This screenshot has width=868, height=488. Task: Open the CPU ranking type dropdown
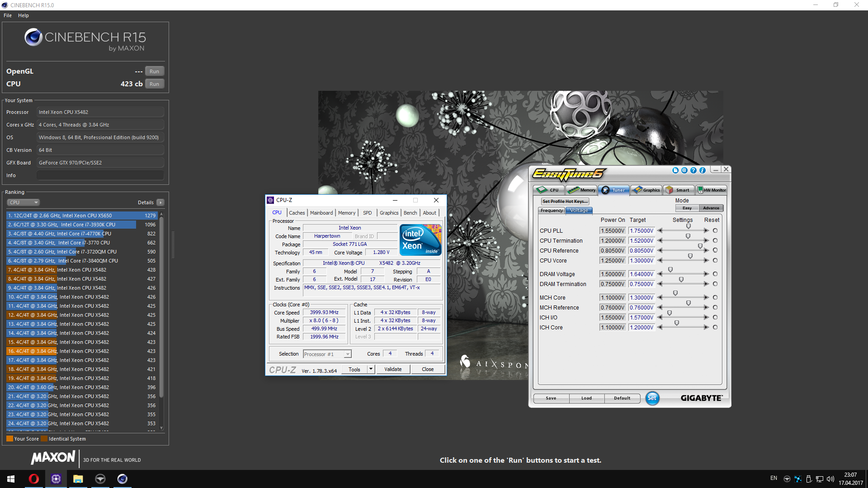point(24,202)
